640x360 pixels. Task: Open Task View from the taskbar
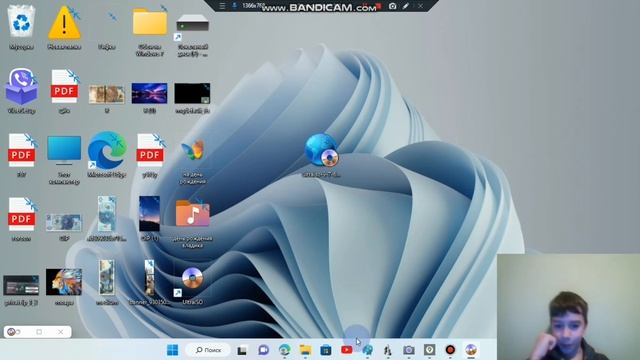point(242,350)
